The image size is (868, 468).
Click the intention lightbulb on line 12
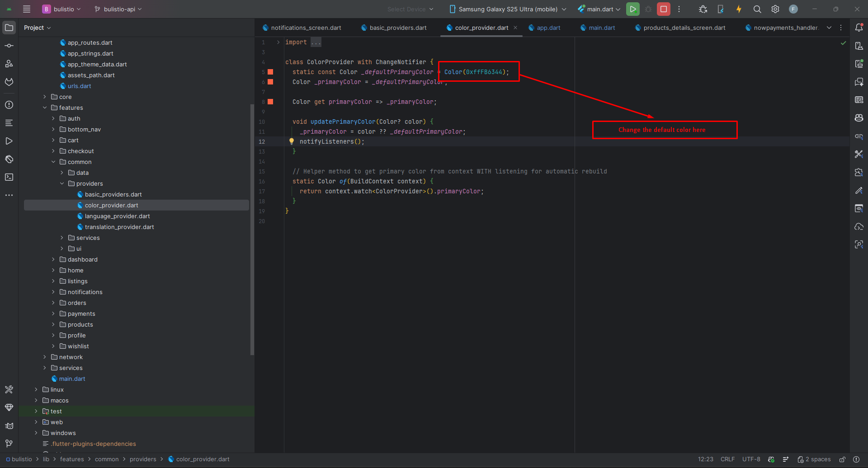[x=292, y=141]
